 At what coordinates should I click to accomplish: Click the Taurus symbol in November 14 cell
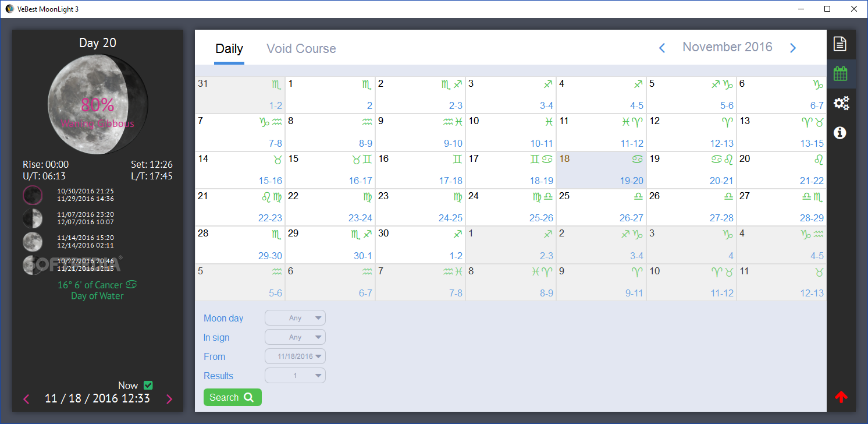pyautogui.click(x=277, y=159)
